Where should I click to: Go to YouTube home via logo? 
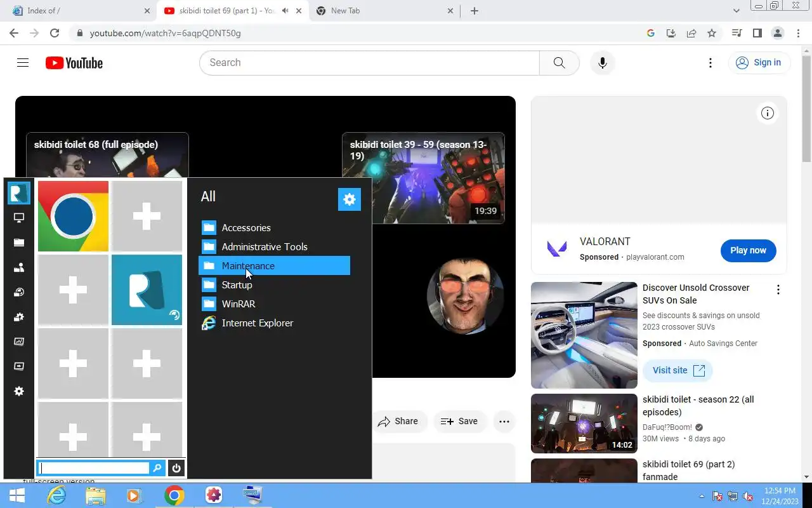click(74, 63)
